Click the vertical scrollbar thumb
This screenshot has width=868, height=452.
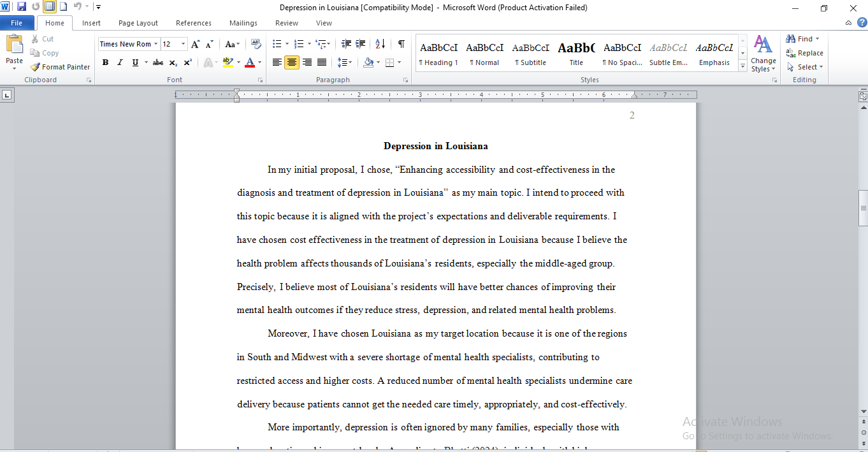[x=863, y=208]
